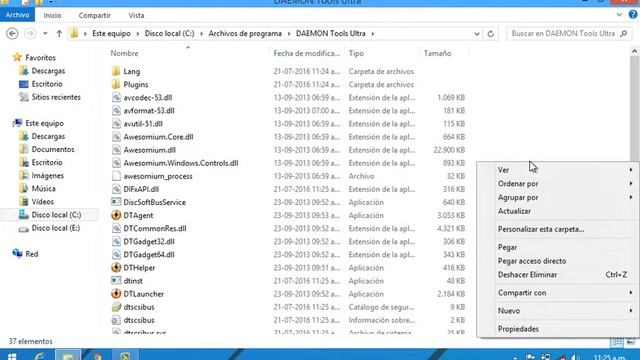Click the Disco local (C:) breadcrumb
640x360 pixels.
click(x=169, y=33)
